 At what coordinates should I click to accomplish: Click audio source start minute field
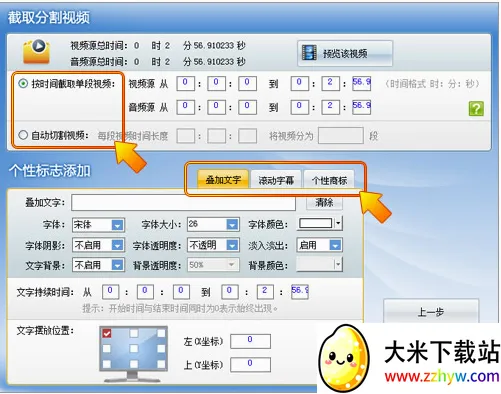[x=216, y=107]
